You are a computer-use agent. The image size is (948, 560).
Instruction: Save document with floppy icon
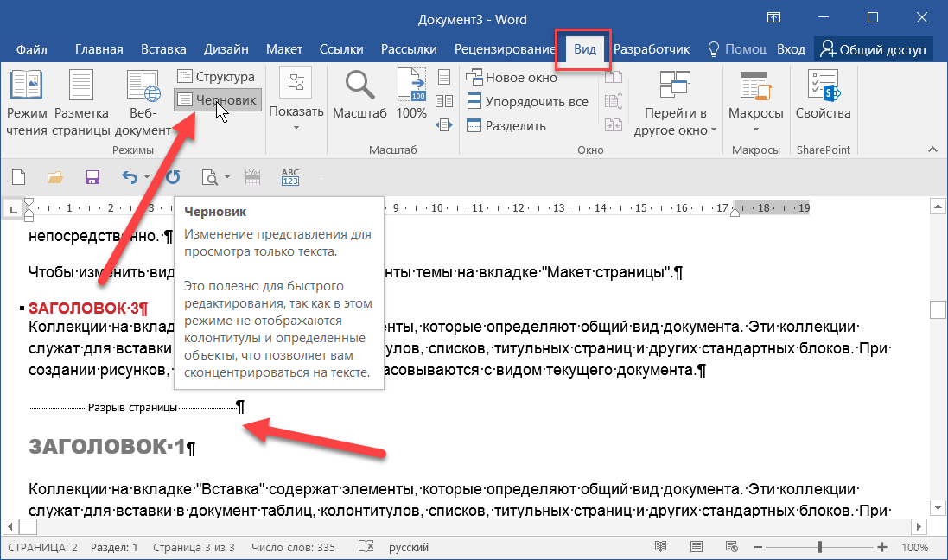pos(92,177)
